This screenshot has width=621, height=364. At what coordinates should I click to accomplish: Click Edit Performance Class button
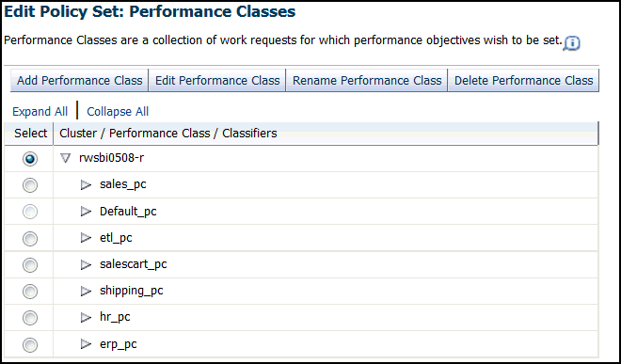coord(217,80)
